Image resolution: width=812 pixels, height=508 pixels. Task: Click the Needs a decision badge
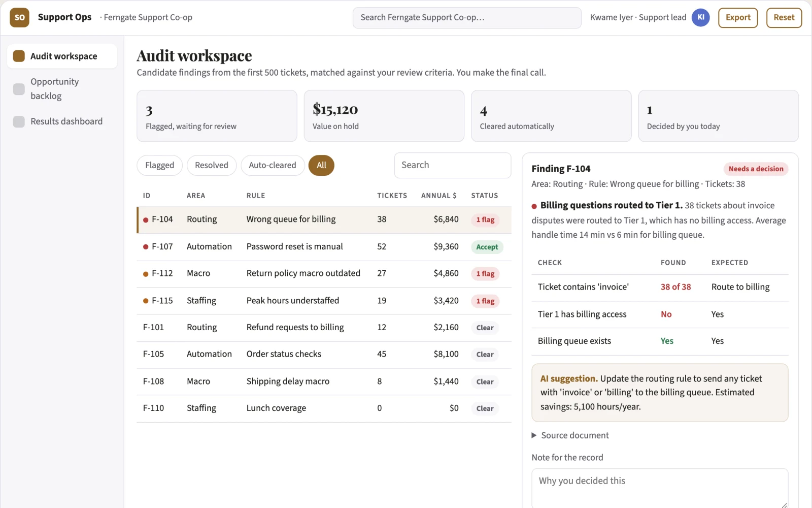[756, 169]
